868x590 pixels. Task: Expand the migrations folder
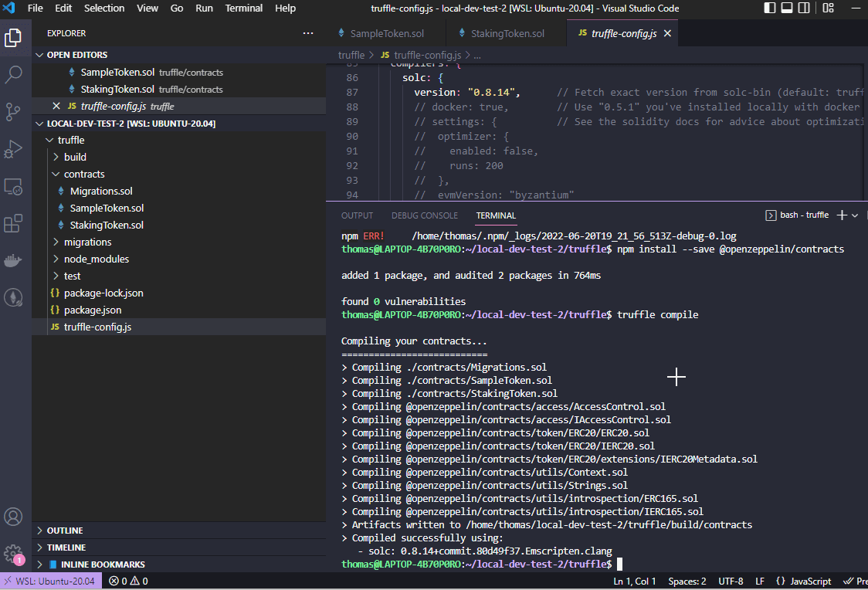179,242
